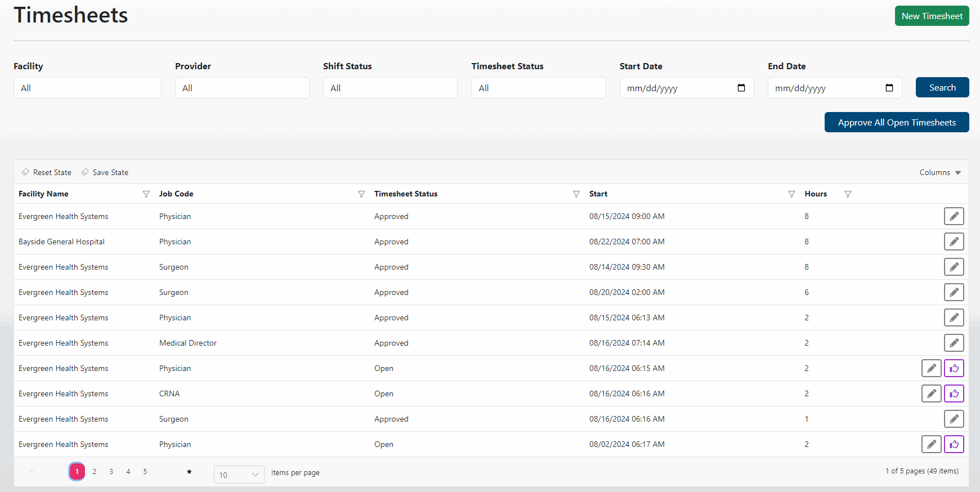Click the New Timesheet button
Viewport: 980px width, 492px height.
click(932, 16)
